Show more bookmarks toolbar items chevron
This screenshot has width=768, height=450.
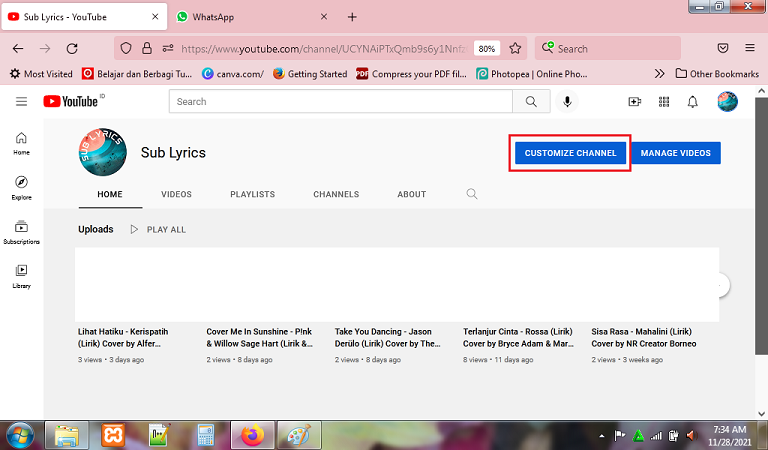click(x=659, y=73)
